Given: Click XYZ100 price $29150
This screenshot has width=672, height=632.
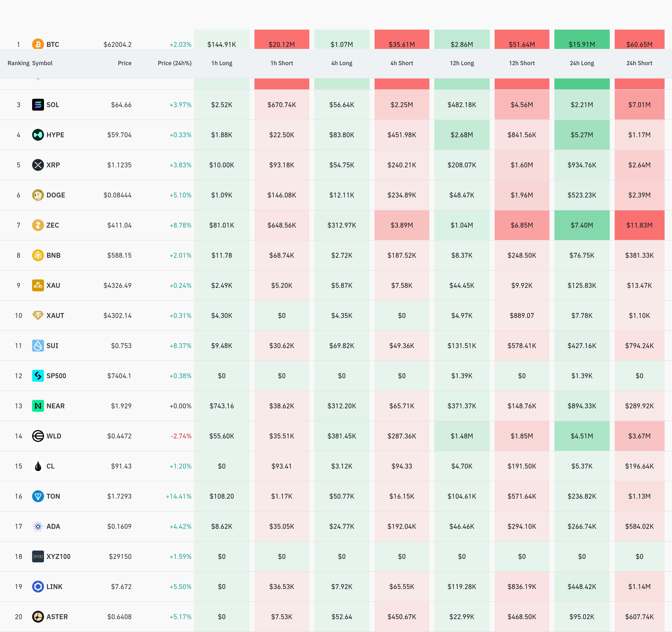Looking at the screenshot, I should (x=120, y=556).
